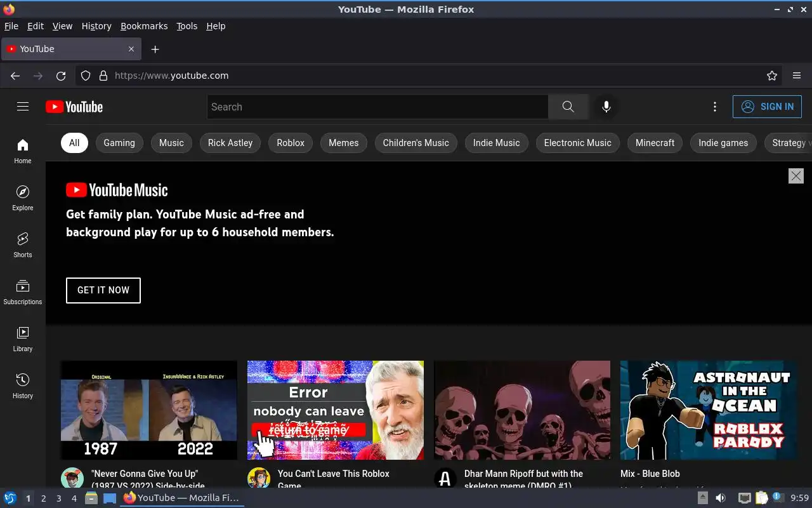Click GET IT NOW button
The height and width of the screenshot is (508, 812).
point(103,290)
